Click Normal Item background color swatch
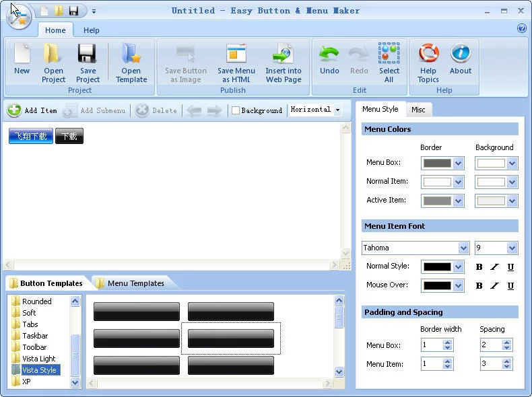The width and height of the screenshot is (532, 397). click(491, 182)
